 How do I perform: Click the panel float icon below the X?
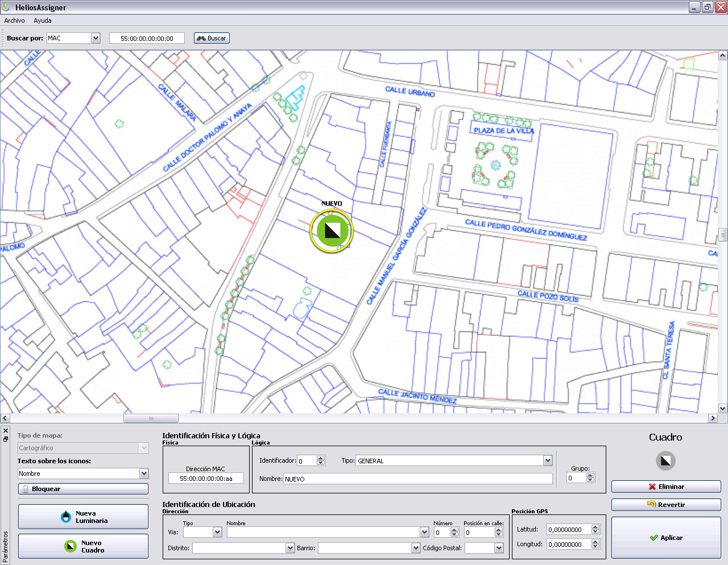pos(6,439)
